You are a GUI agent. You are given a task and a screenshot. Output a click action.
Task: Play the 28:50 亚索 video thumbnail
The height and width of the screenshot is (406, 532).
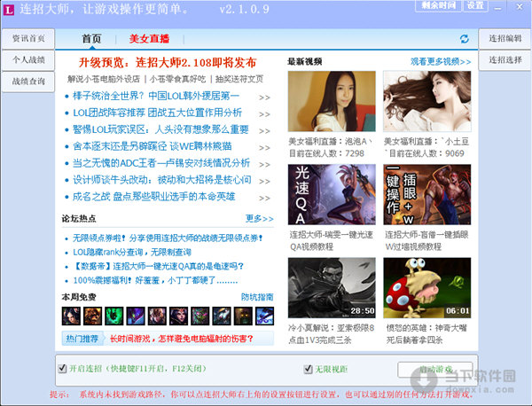pyautogui.click(x=332, y=287)
